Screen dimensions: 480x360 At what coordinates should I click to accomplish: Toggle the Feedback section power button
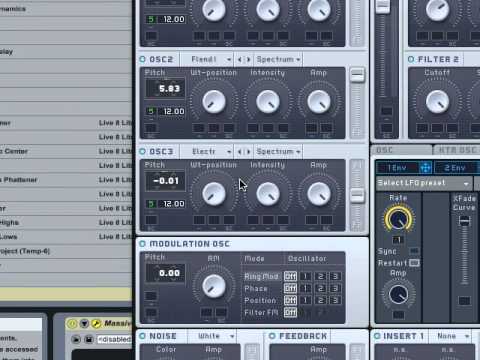coord(272,336)
